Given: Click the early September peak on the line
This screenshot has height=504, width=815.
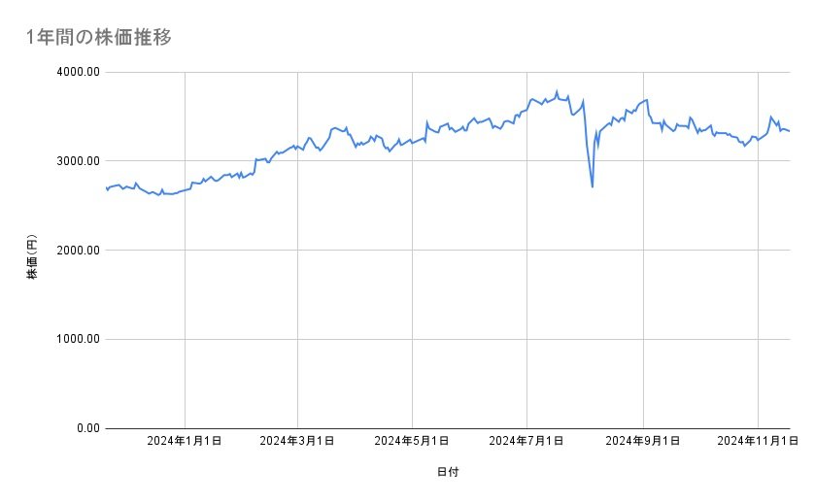Looking at the screenshot, I should pos(647,99).
